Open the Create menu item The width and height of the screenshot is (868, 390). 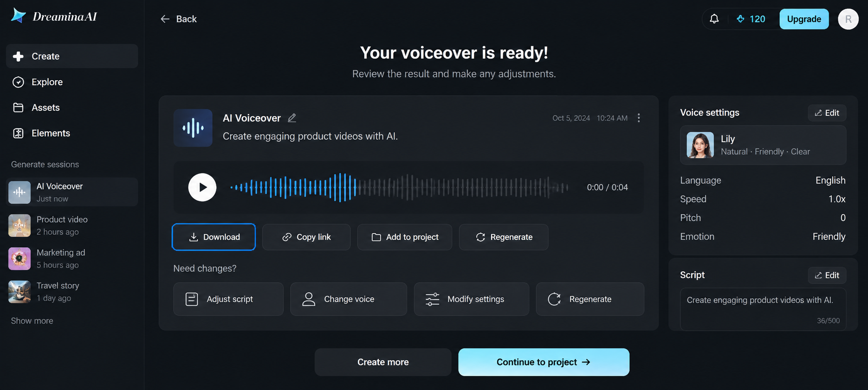(72, 56)
